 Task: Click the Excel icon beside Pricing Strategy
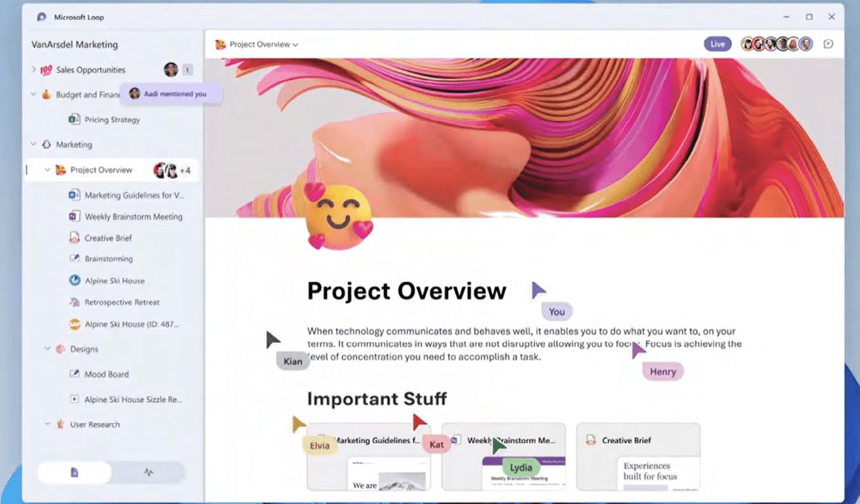click(x=75, y=119)
